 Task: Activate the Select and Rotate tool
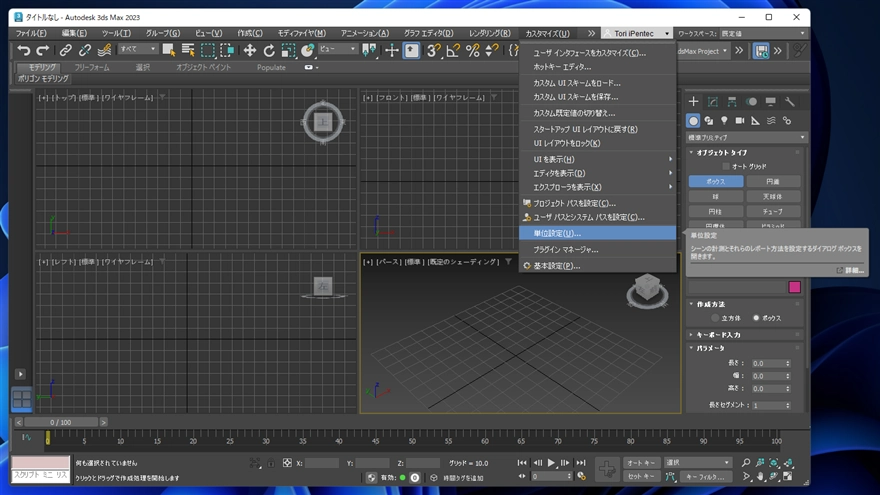pos(269,51)
